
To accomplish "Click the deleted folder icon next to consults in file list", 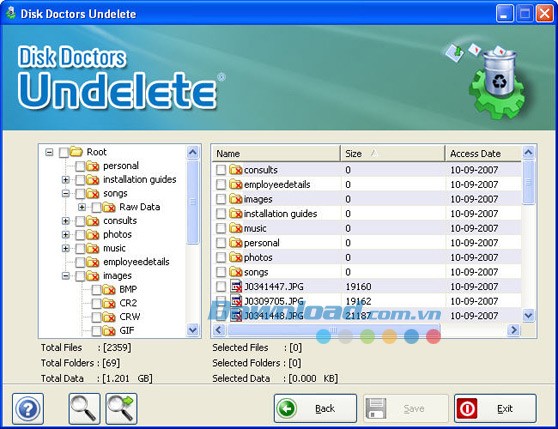I will pos(236,170).
